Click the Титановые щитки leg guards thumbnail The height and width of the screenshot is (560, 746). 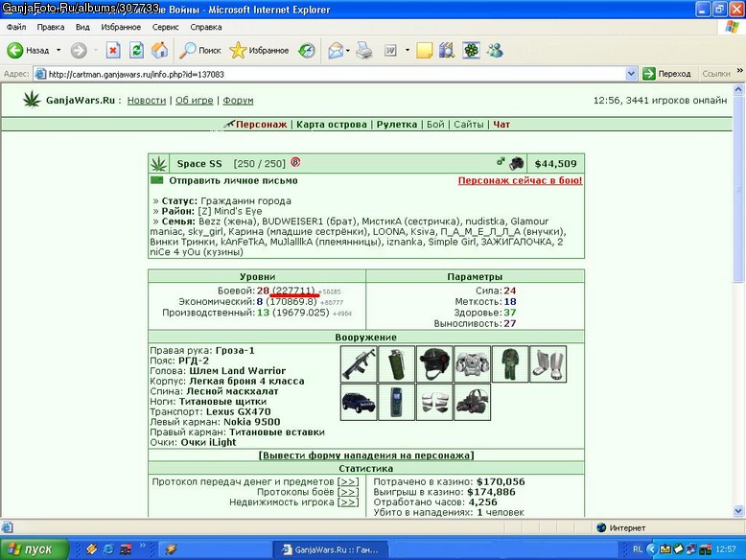coord(548,364)
